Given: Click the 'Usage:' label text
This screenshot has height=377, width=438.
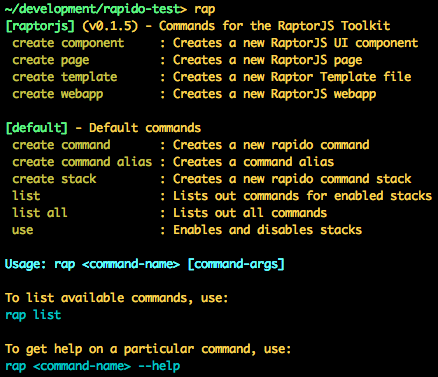Looking at the screenshot, I should pos(26,264).
